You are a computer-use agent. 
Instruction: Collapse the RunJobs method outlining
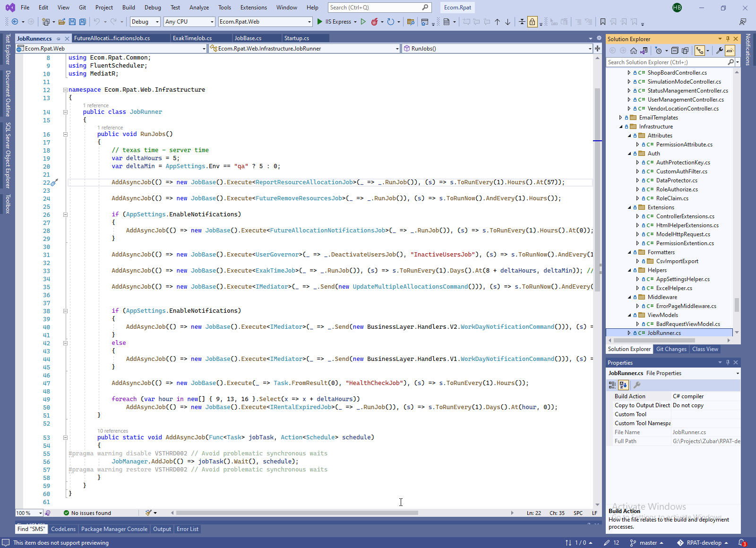(x=65, y=134)
